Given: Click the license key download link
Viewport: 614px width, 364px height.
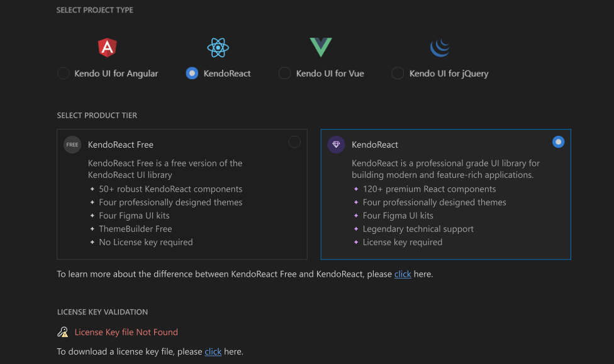Looking at the screenshot, I should [x=213, y=351].
